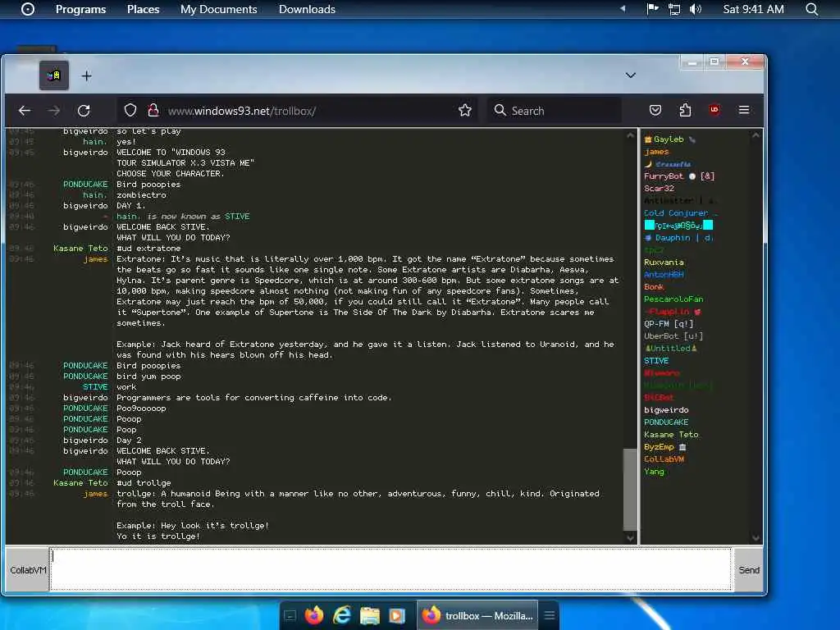Expand the list all tabs chevron
Viewport: 840px width, 630px height.
(x=631, y=75)
